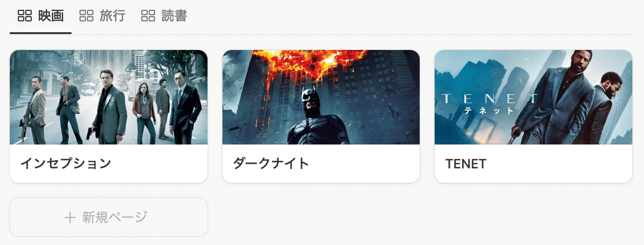Click the TENET card title text
Screen dimensions: 644x245
coord(466,164)
